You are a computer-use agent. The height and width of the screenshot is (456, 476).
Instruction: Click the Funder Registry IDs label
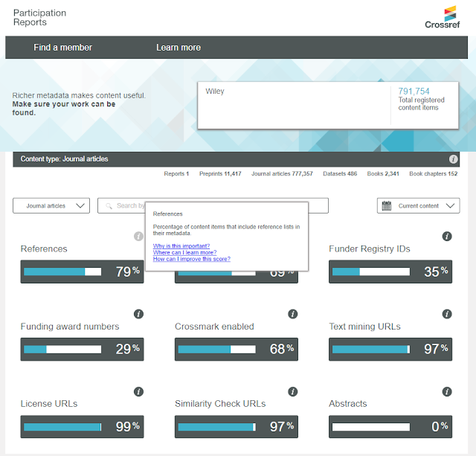(x=370, y=249)
